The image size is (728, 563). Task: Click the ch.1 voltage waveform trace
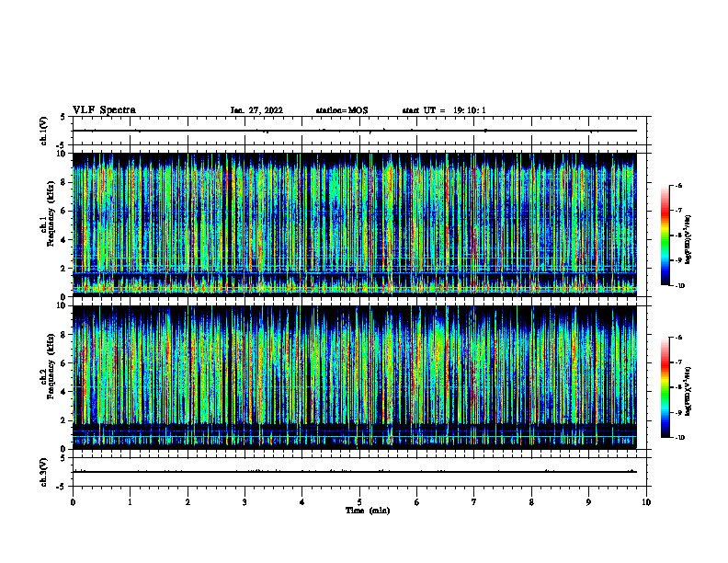point(354,131)
